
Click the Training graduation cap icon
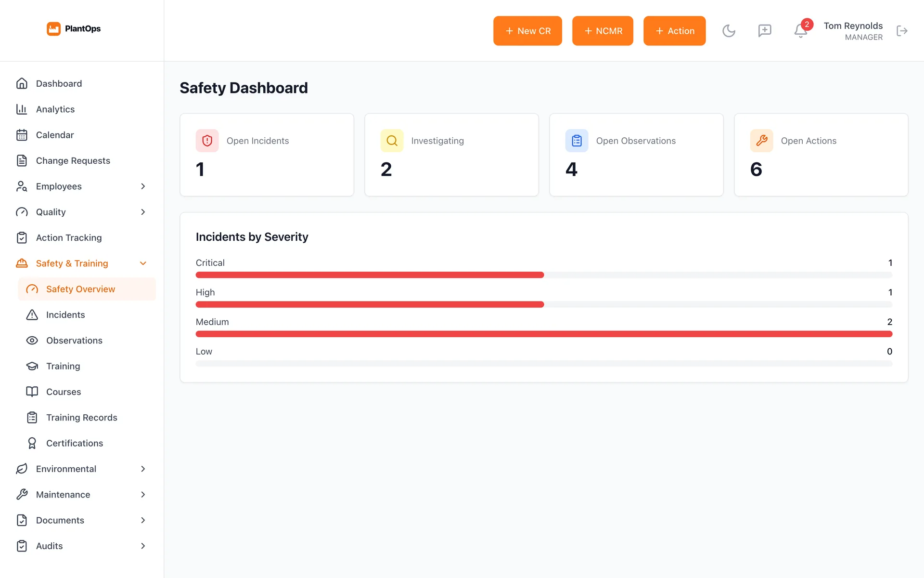pos(32,366)
